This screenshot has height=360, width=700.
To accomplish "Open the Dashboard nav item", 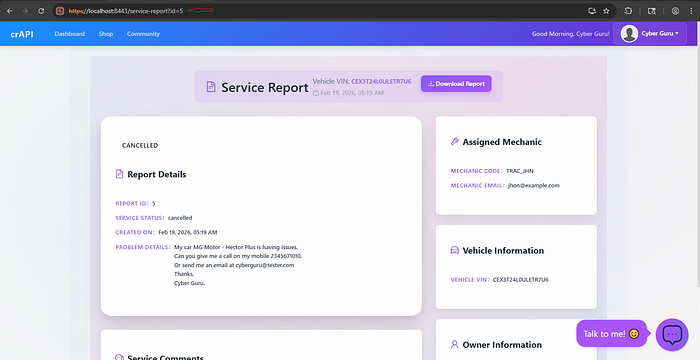I will click(x=70, y=34).
